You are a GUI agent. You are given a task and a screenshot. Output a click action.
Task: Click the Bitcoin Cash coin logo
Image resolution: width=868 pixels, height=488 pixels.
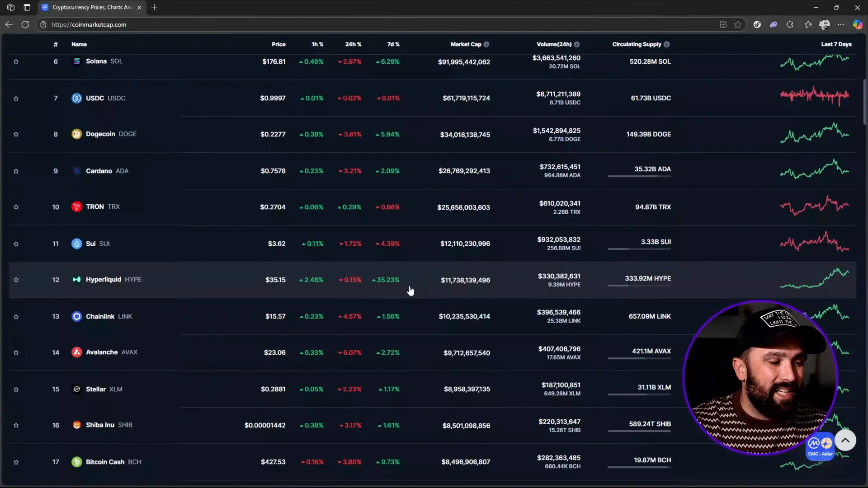pos(77,462)
